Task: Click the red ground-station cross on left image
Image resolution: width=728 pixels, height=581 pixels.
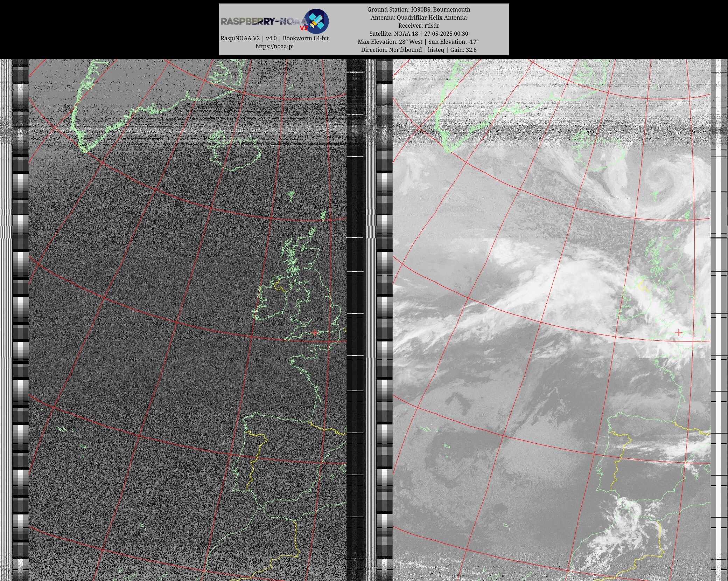Action: pos(315,332)
